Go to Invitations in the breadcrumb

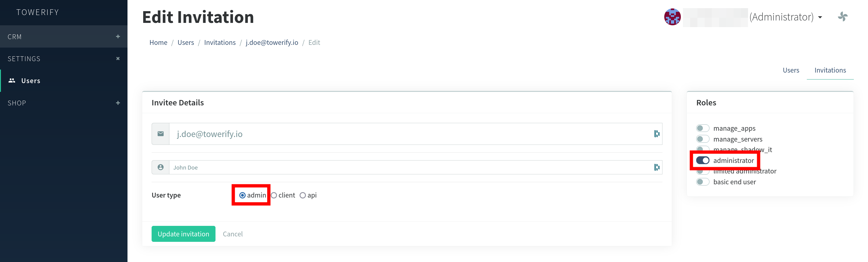point(220,42)
